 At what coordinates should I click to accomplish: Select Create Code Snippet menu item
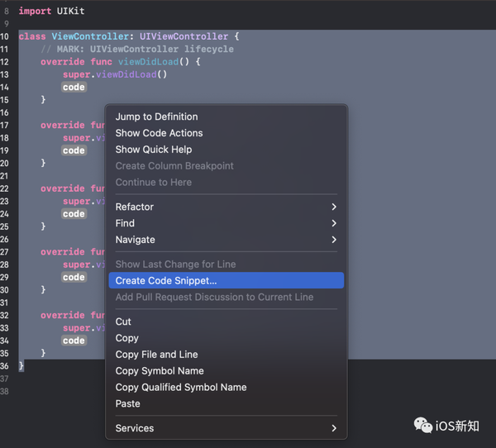[166, 281]
